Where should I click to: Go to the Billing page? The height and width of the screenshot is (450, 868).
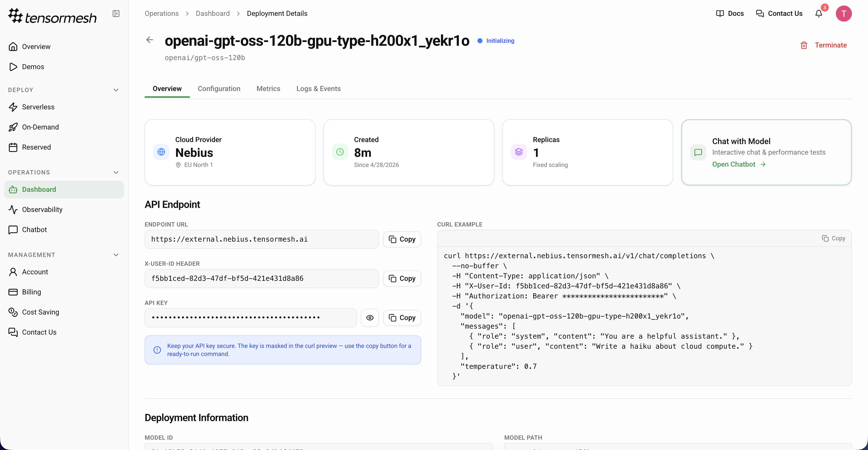(64, 292)
